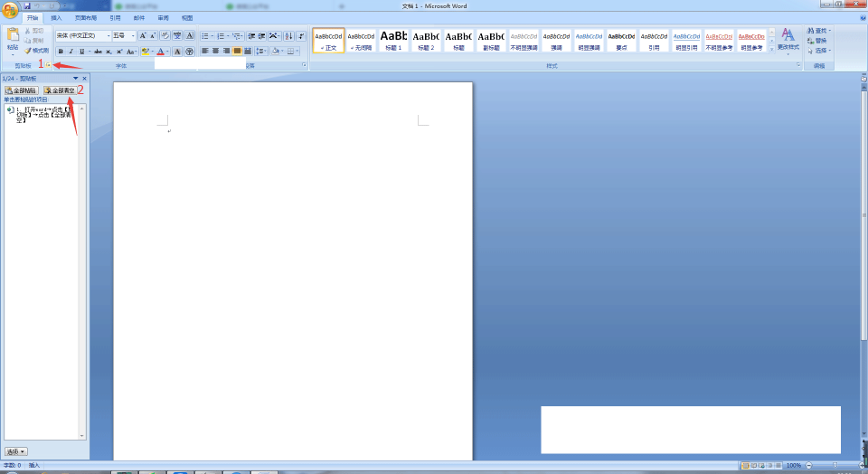Click the Paste All (全部粘贴) button
868x474 pixels.
tap(21, 90)
